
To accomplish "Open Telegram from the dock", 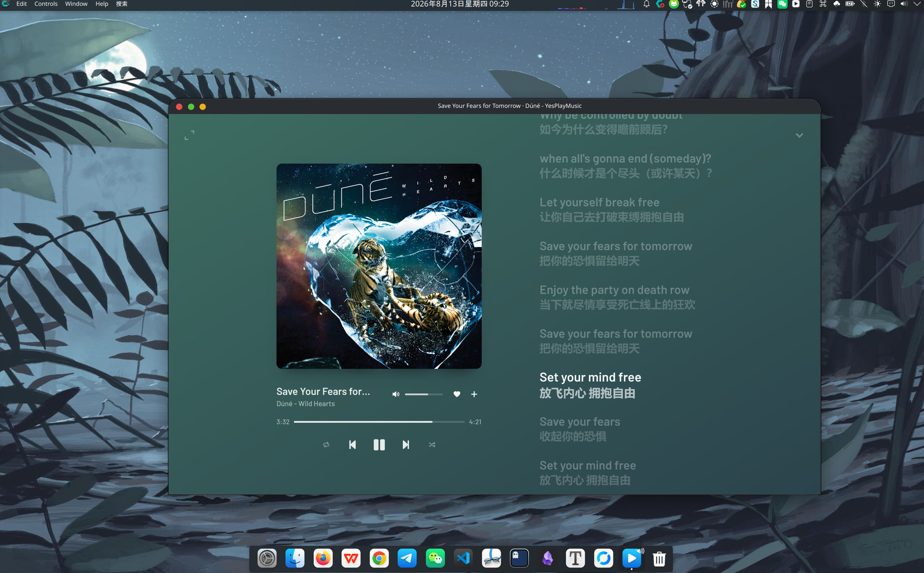I will (x=407, y=558).
